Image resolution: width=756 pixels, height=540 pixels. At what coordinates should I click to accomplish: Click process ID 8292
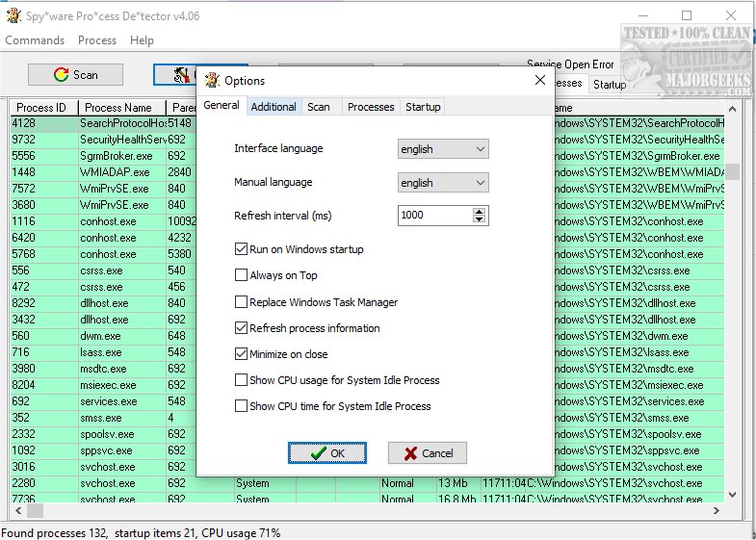(24, 303)
